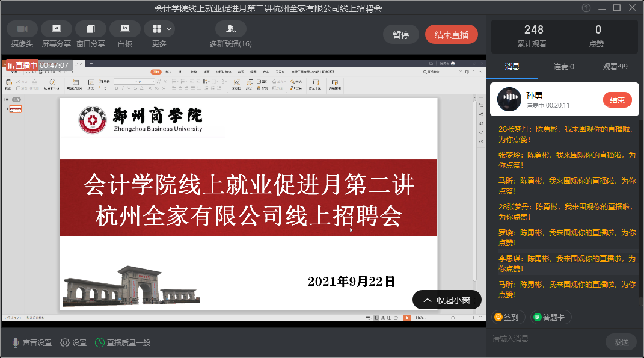Viewport: 644px width, 358px height.
Task: Open the 答题卡 answer card
Action: 551,317
